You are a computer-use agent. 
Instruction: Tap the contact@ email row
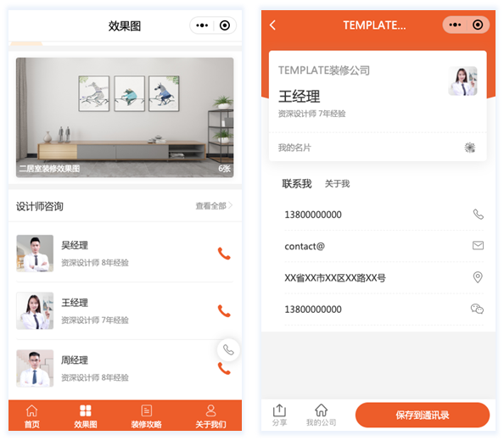coord(384,246)
